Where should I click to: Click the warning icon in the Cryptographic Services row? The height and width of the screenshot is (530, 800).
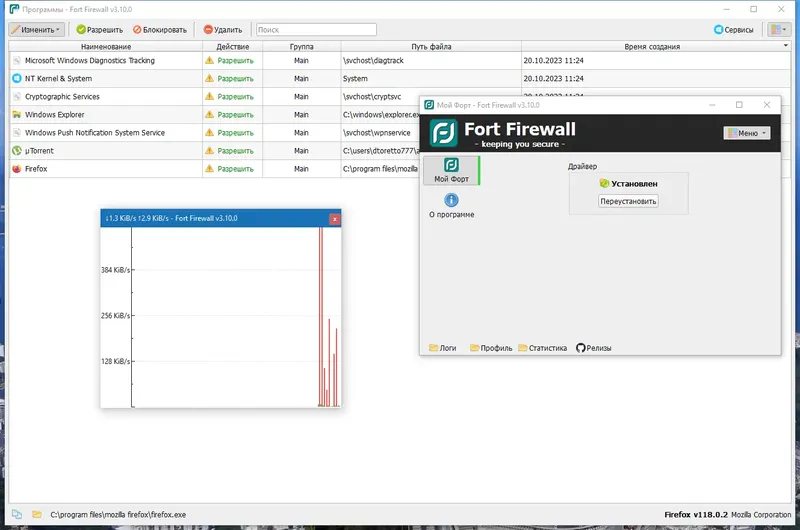pos(209,96)
